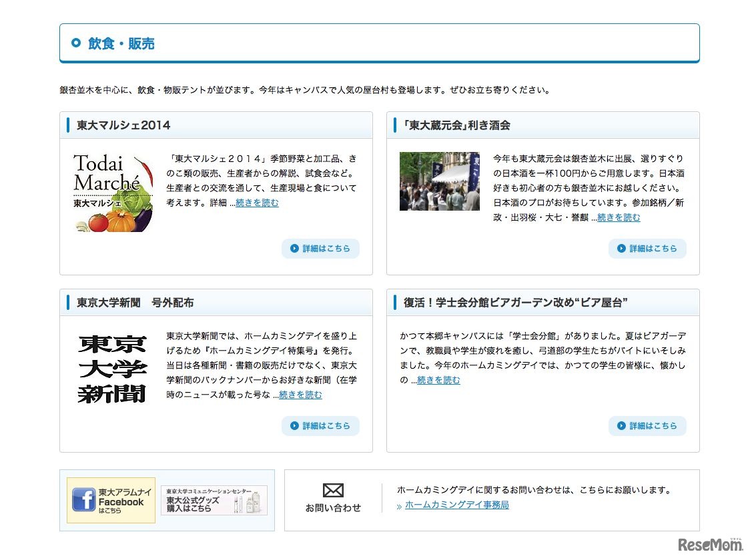The image size is (752, 560).
Task: Click the sake tasting event photo
Action: 439,181
